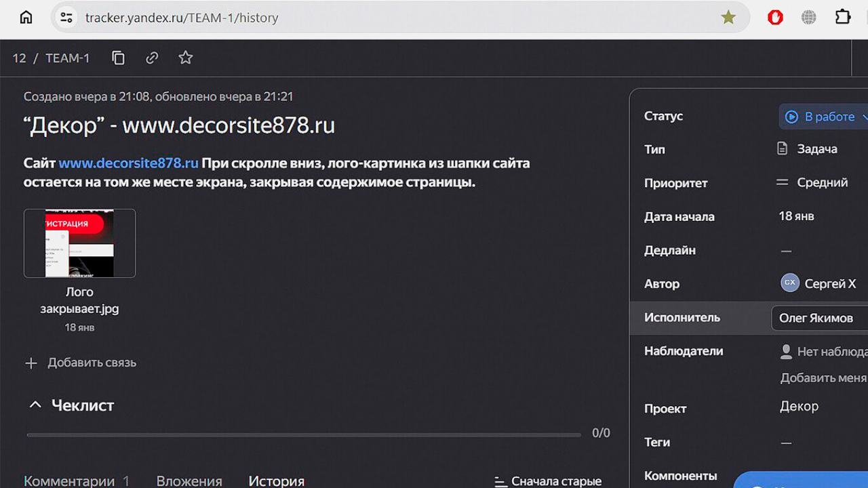Open breadcrumb number 12
Image resolution: width=868 pixels, height=488 pixels.
pyautogui.click(x=19, y=58)
